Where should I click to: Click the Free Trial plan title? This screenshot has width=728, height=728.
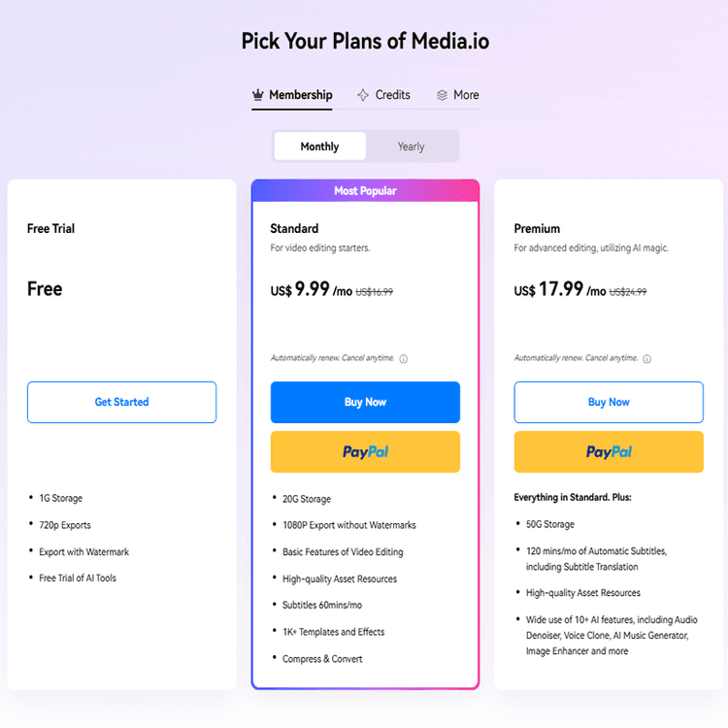click(50, 229)
